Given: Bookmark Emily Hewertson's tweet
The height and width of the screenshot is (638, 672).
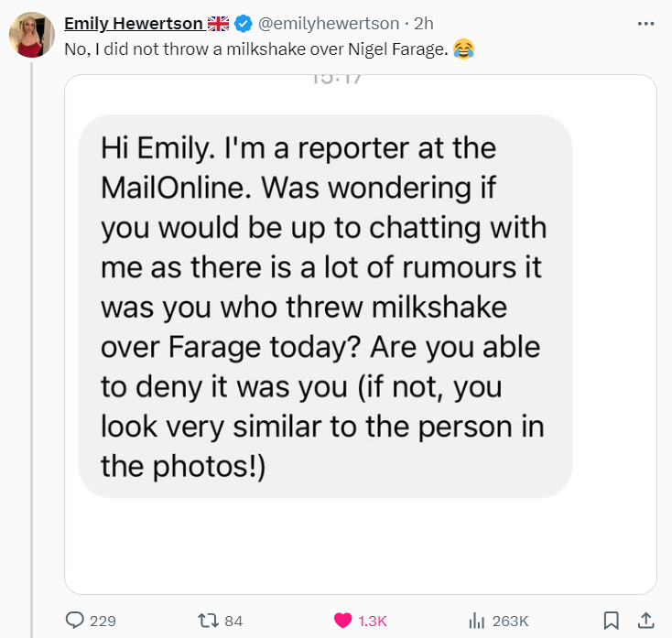Looking at the screenshot, I should click(x=612, y=621).
